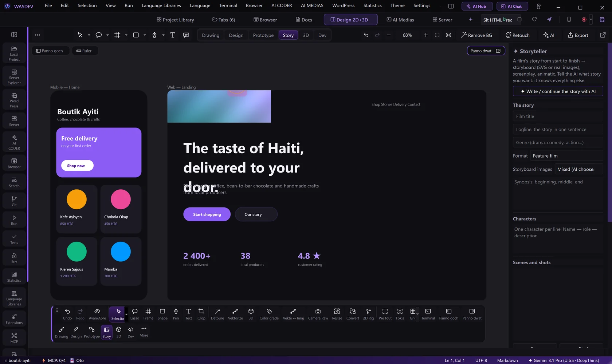The height and width of the screenshot is (364, 612).
Task: Toggle the Avan/Apre eye view
Action: 97,314
